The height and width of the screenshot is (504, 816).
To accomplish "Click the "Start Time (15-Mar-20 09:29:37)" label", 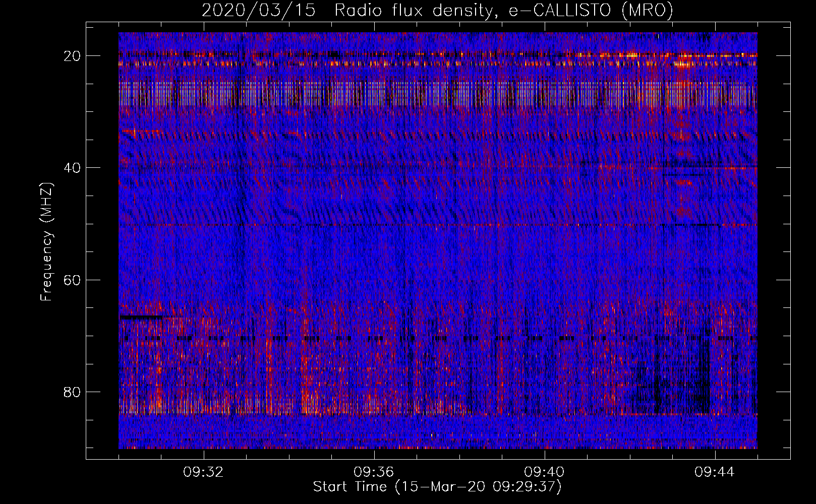I will [x=437, y=487].
